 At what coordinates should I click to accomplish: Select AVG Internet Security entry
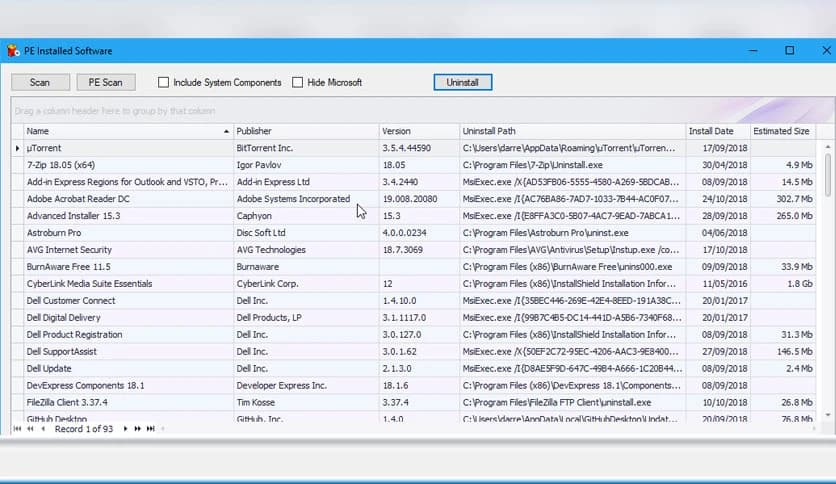69,250
